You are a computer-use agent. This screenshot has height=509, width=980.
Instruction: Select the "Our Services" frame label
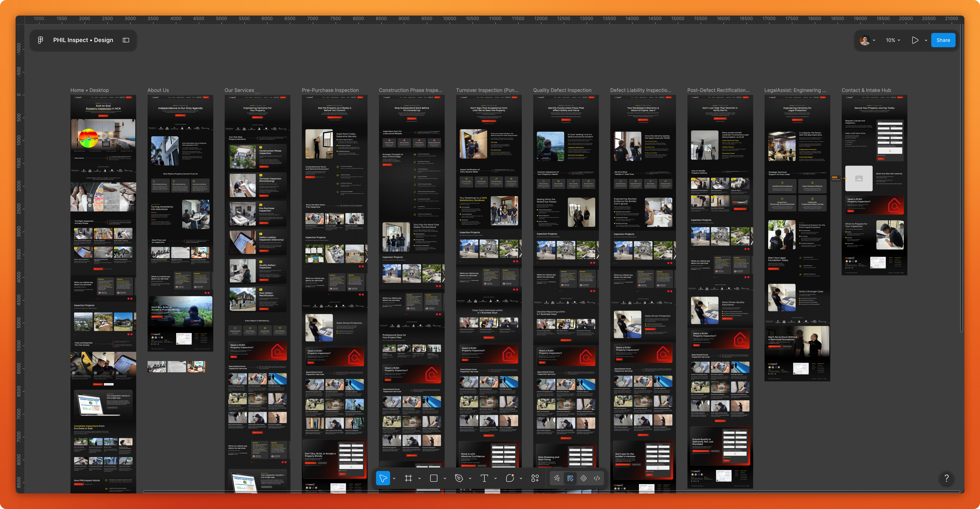[239, 90]
